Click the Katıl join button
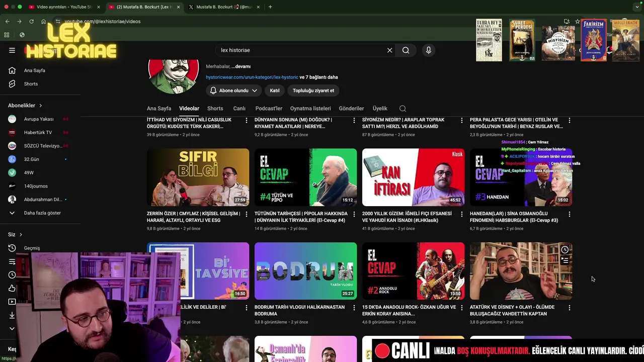Screen dimensions: 644x362 coord(275,90)
